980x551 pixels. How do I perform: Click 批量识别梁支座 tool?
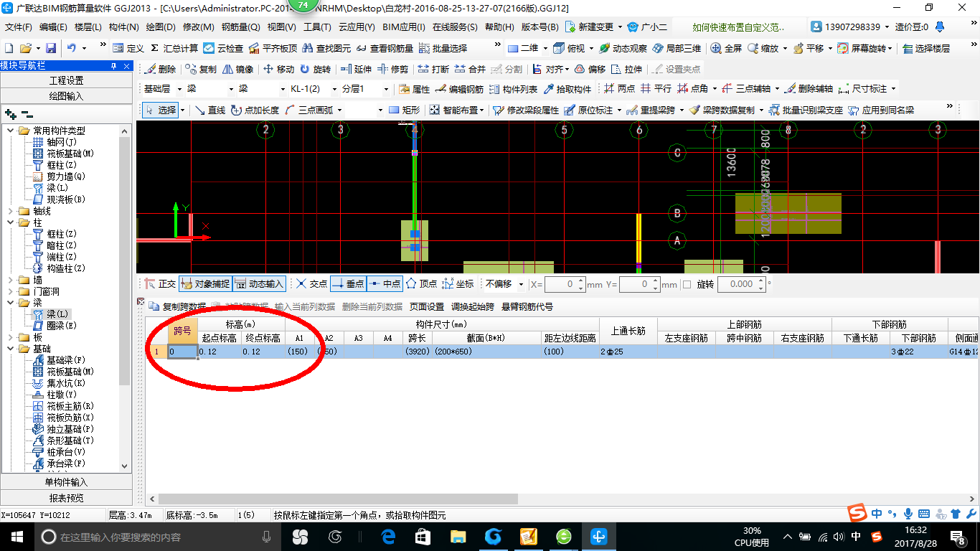click(806, 110)
